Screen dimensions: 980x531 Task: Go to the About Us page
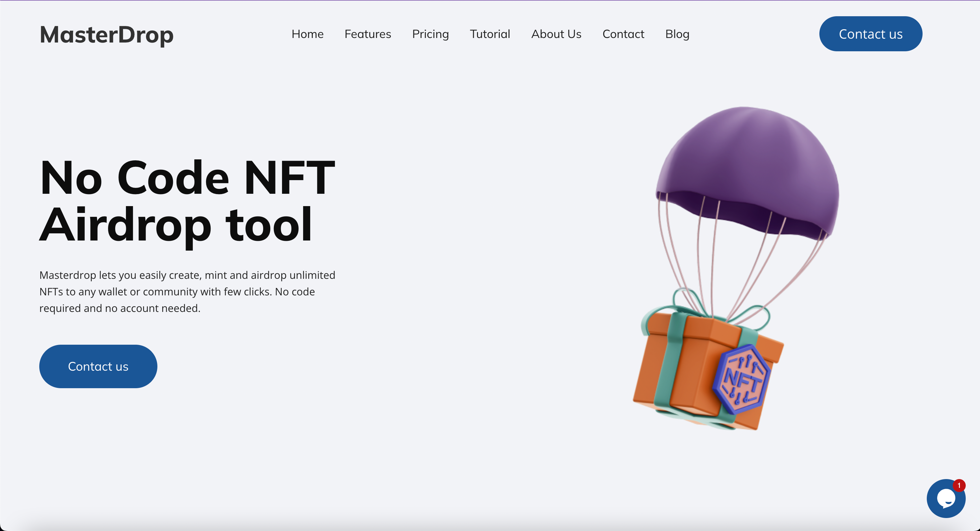pos(556,34)
